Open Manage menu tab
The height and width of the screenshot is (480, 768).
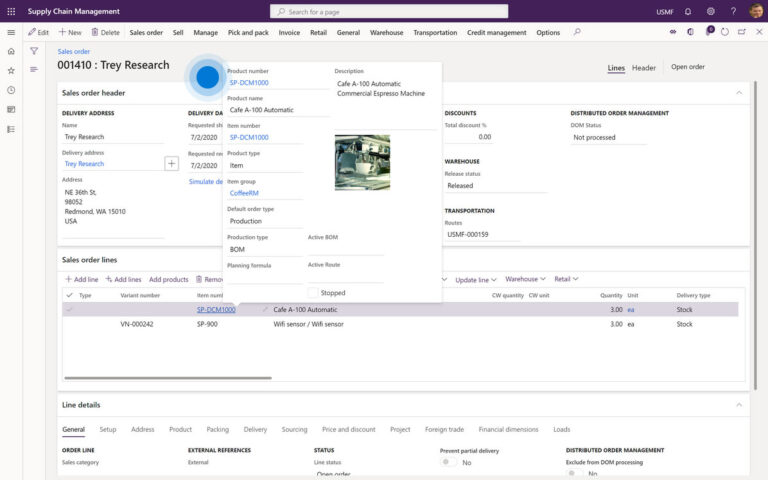click(206, 32)
